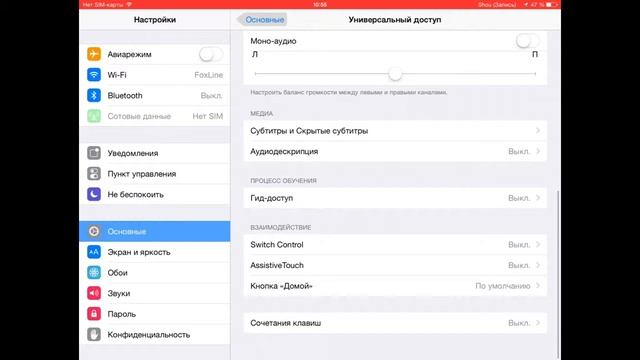The image size is (640, 360).
Task: Tap the Сотовые данные icon
Action: click(94, 116)
